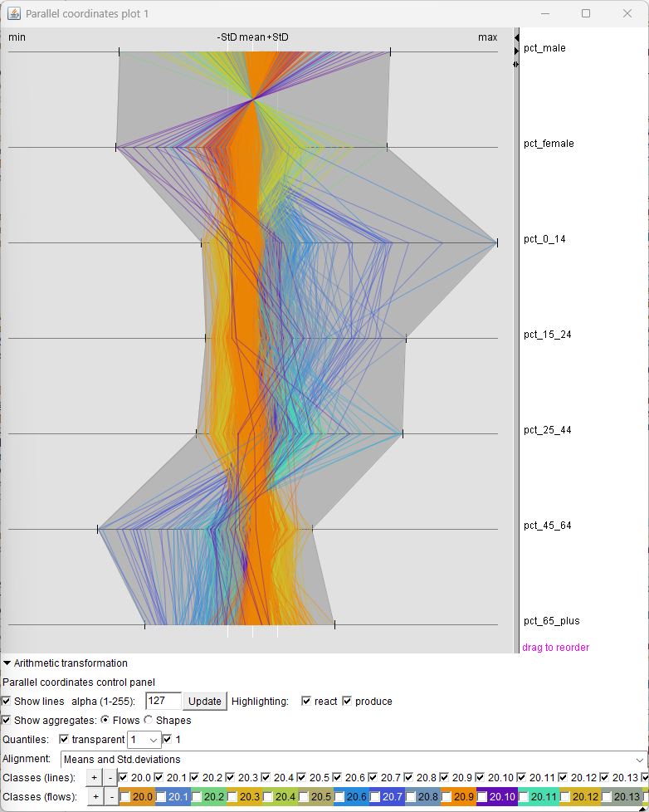The height and width of the screenshot is (812, 649).
Task: Uncheck class 20.9 in Classes (lines)
Action: tap(445, 777)
